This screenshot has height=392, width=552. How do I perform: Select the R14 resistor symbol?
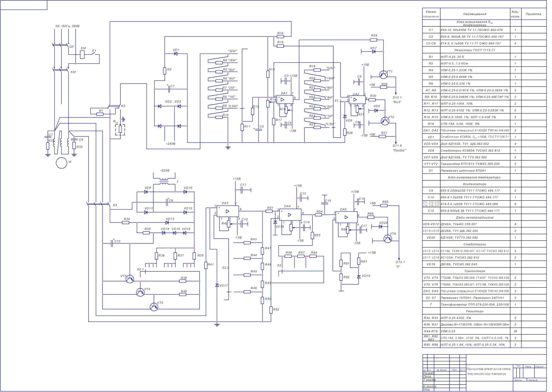pyautogui.click(x=280, y=37)
